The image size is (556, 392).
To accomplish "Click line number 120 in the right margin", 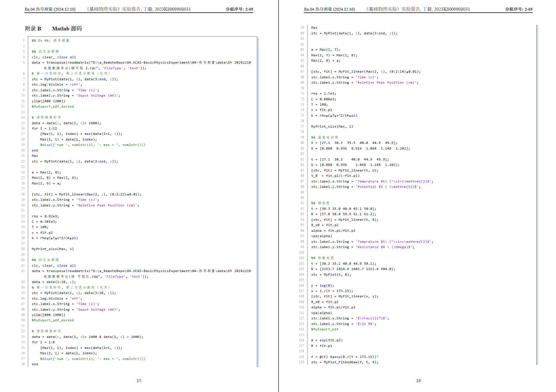I will [x=301, y=362].
